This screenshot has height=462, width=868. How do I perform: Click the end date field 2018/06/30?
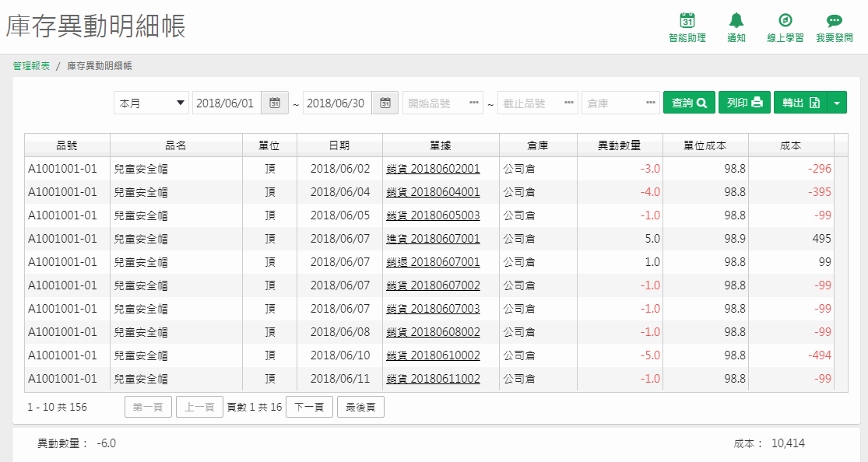pyautogui.click(x=337, y=103)
